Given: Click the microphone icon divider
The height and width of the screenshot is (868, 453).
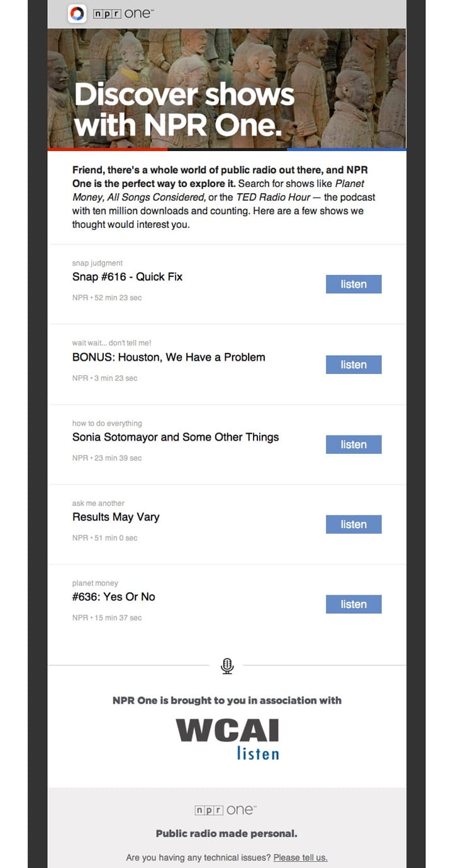Looking at the screenshot, I should [227, 665].
